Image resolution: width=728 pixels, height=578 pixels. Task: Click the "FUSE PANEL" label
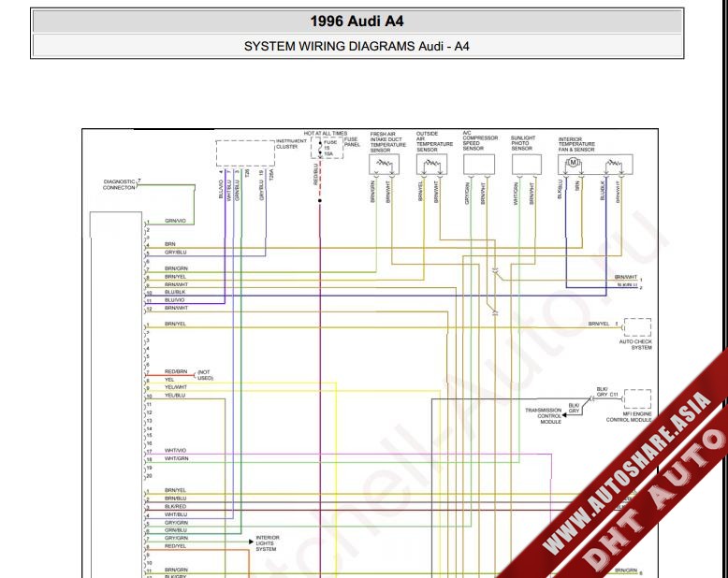[352, 142]
